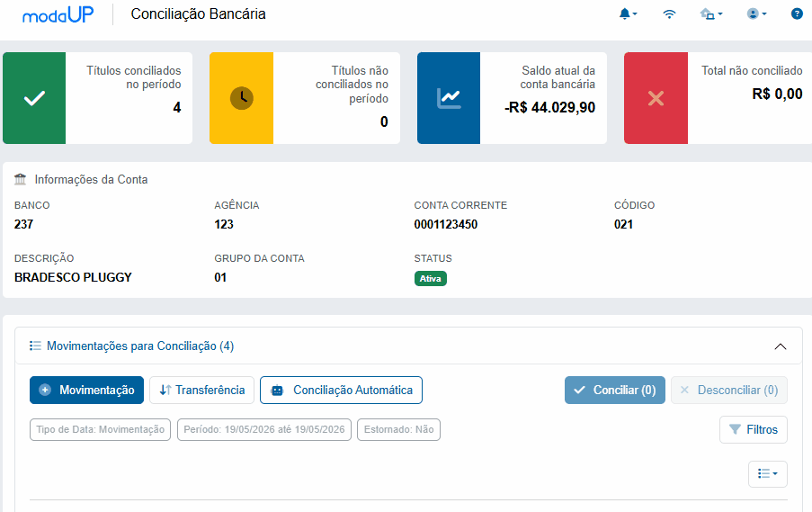Open the Filtros panel
The image size is (812, 512).
point(754,429)
